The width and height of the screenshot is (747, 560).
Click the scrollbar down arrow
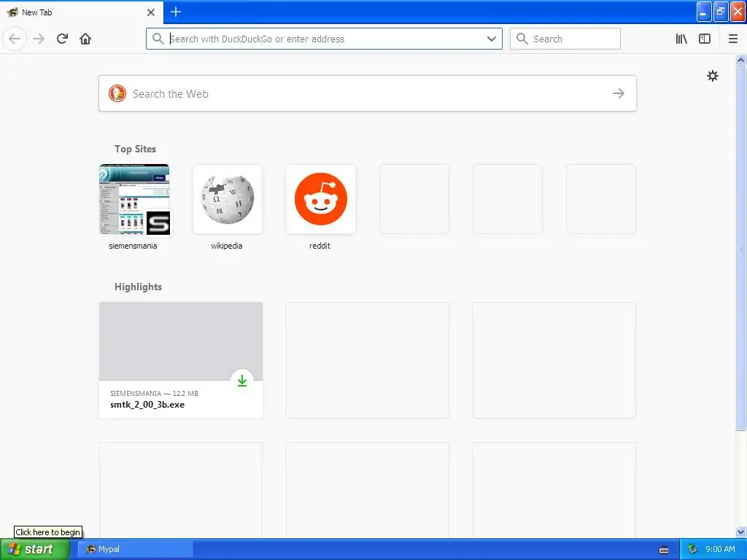(740, 532)
